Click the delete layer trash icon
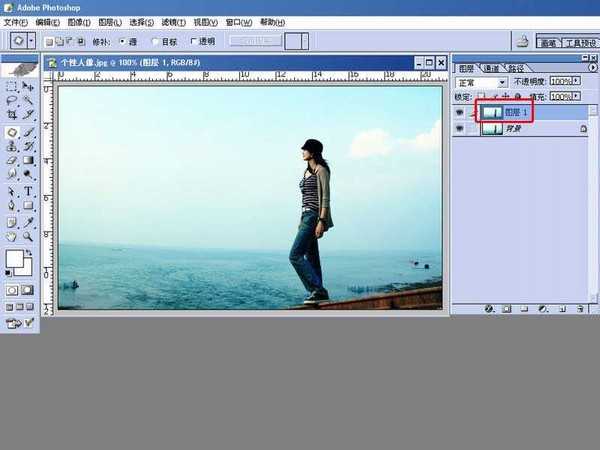This screenshot has height=450, width=600. click(580, 308)
